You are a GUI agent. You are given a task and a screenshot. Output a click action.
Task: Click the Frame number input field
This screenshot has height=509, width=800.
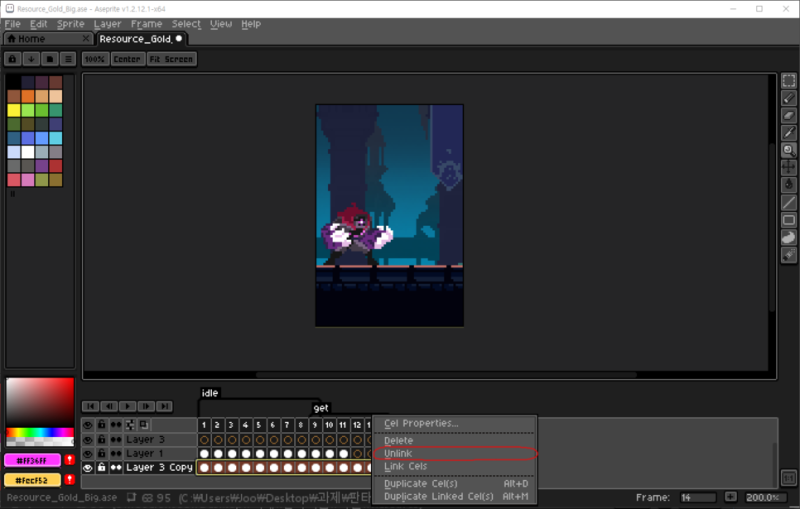[698, 497]
